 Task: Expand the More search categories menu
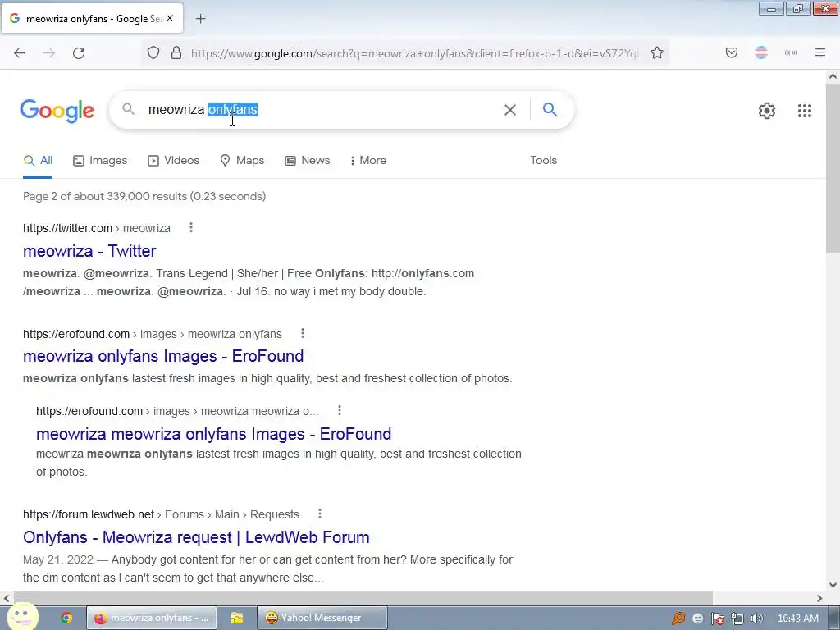[x=368, y=160]
